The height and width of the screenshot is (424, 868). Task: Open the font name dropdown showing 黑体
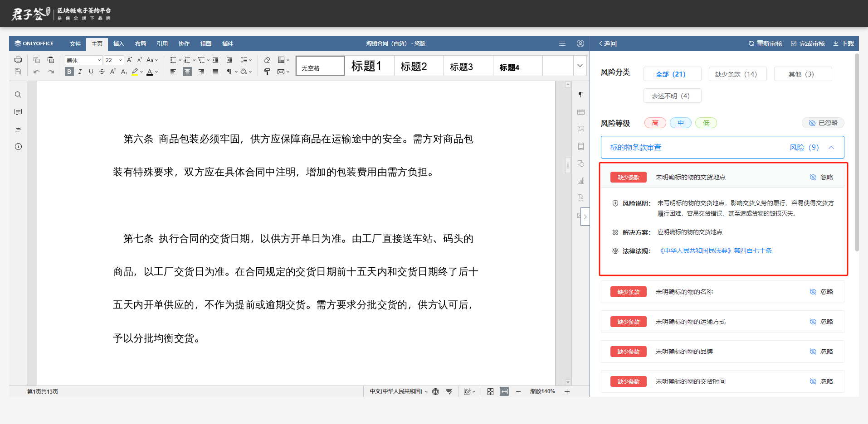83,60
